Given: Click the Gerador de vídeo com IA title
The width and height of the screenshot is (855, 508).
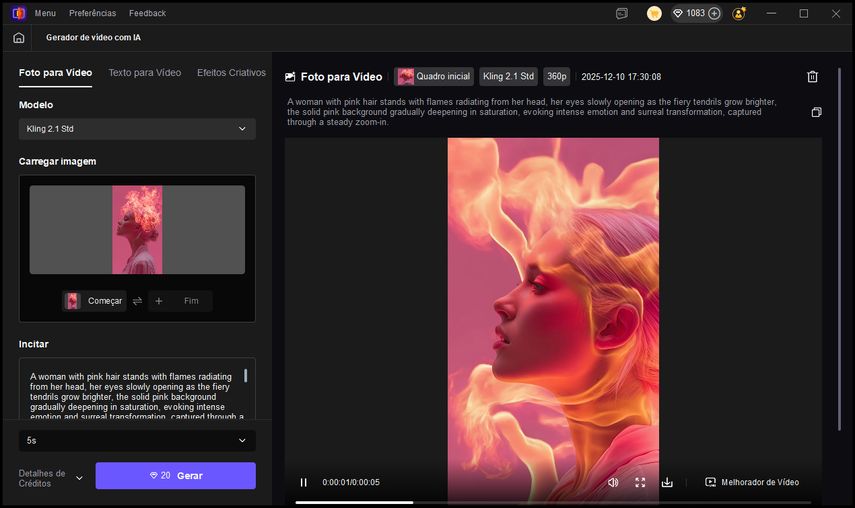Looking at the screenshot, I should [93, 38].
